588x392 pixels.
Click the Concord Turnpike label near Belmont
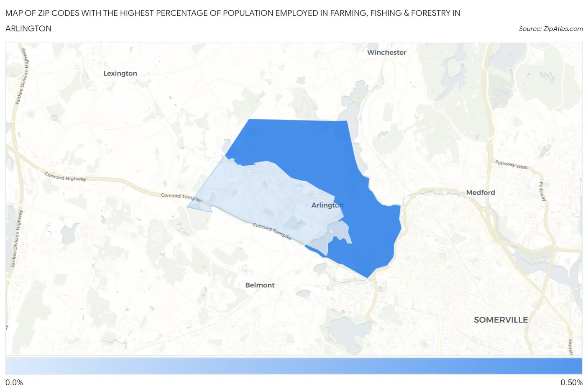coord(272,231)
